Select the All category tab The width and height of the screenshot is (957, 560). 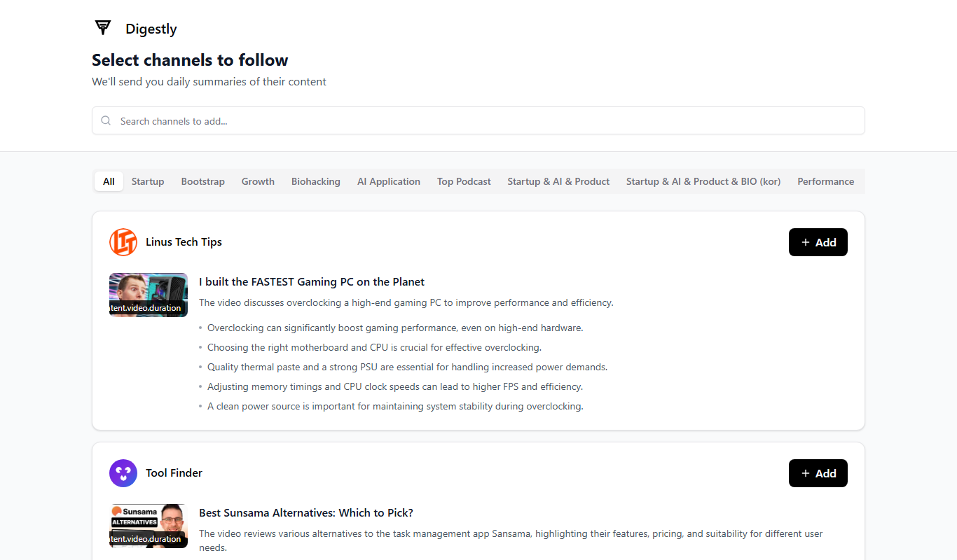coord(109,181)
